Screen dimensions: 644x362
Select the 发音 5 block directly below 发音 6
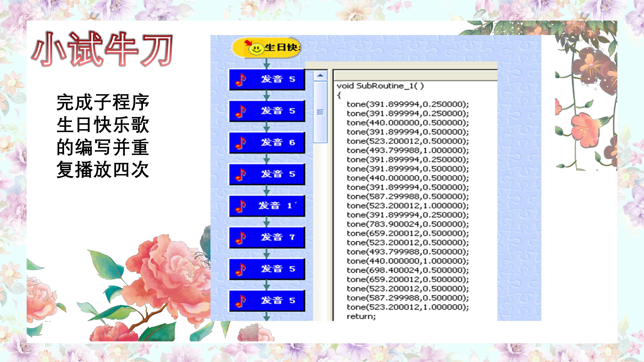tap(267, 174)
